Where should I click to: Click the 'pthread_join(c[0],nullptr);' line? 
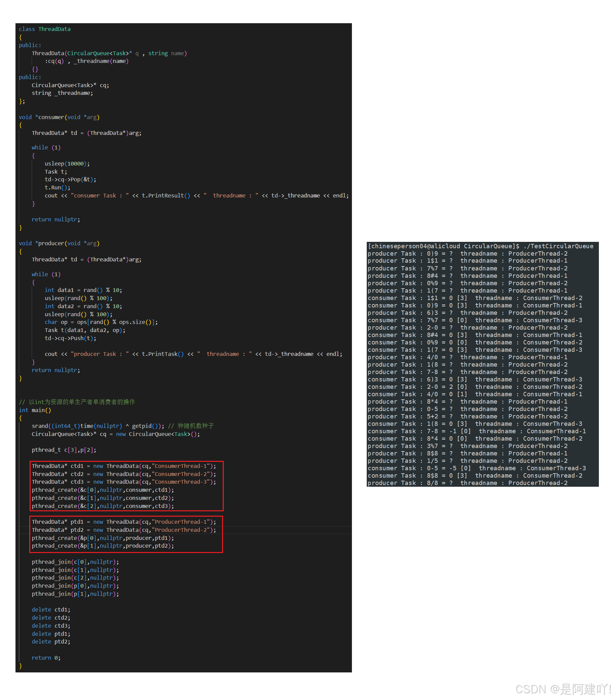point(75,562)
